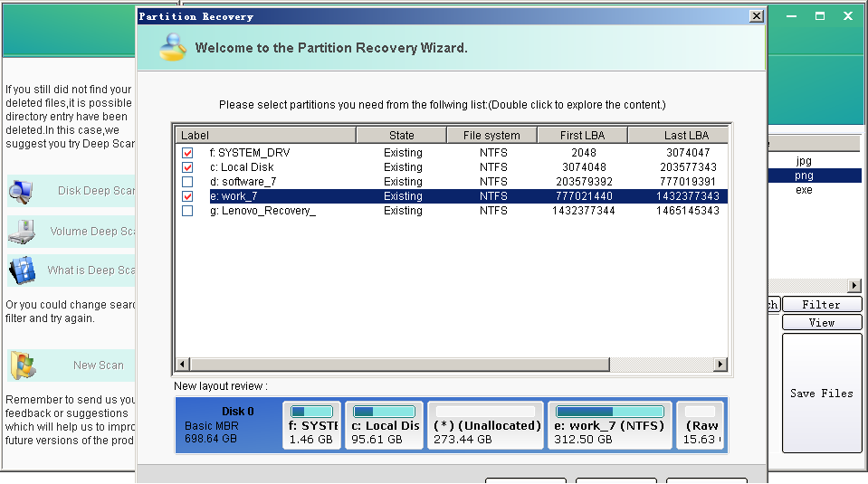Select jpg in the file type list
The width and height of the screenshot is (868, 484).
click(x=804, y=161)
